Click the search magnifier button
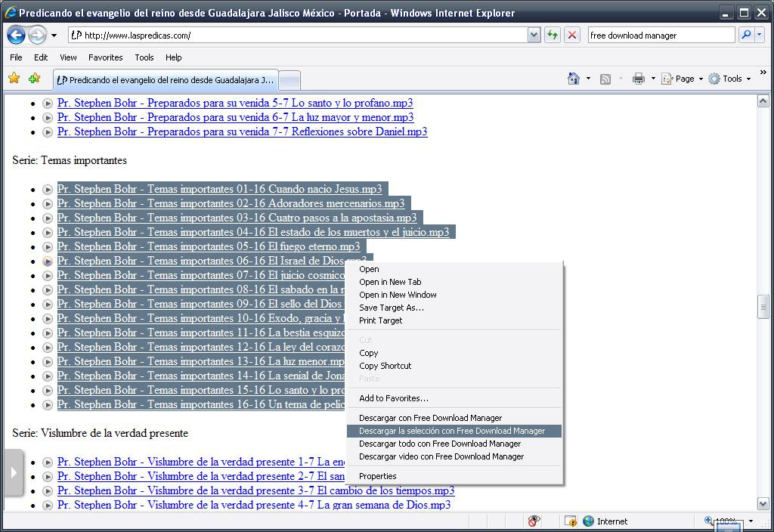This screenshot has width=774, height=532. tap(746, 35)
